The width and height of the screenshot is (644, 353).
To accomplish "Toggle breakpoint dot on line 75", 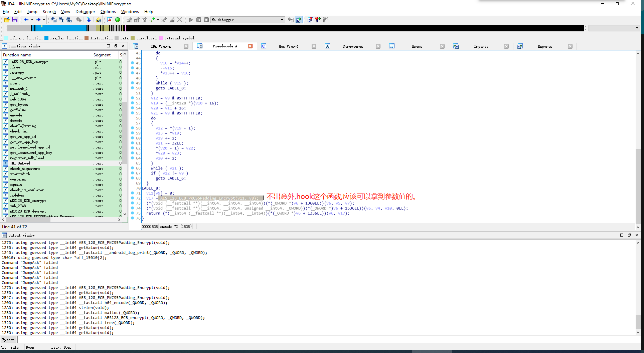I will pos(132,213).
